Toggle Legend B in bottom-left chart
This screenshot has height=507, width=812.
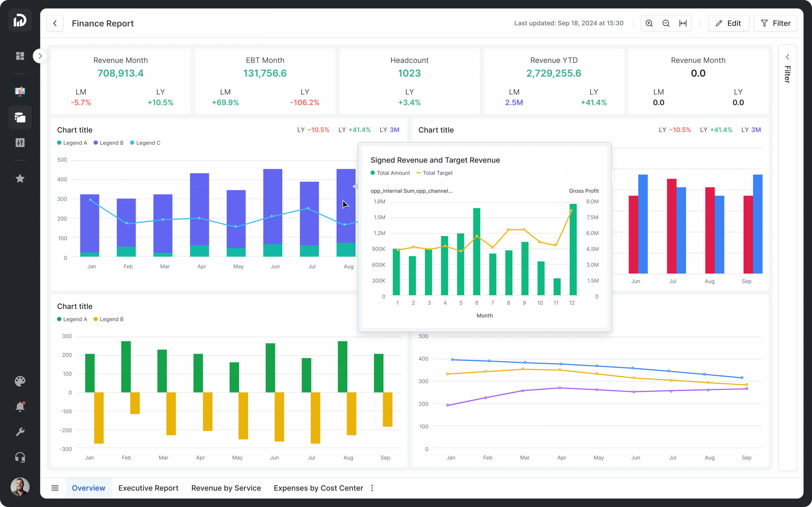tap(108, 319)
